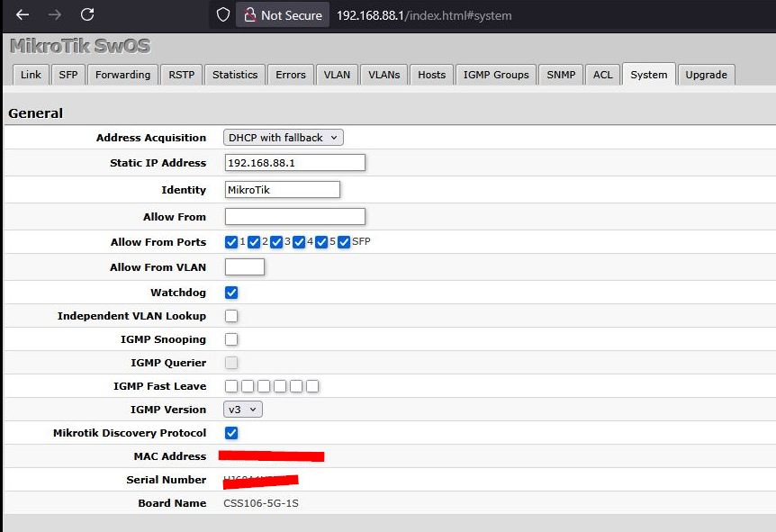The height and width of the screenshot is (532, 776).
Task: Click the browser forward arrow
Action: pos(55,14)
